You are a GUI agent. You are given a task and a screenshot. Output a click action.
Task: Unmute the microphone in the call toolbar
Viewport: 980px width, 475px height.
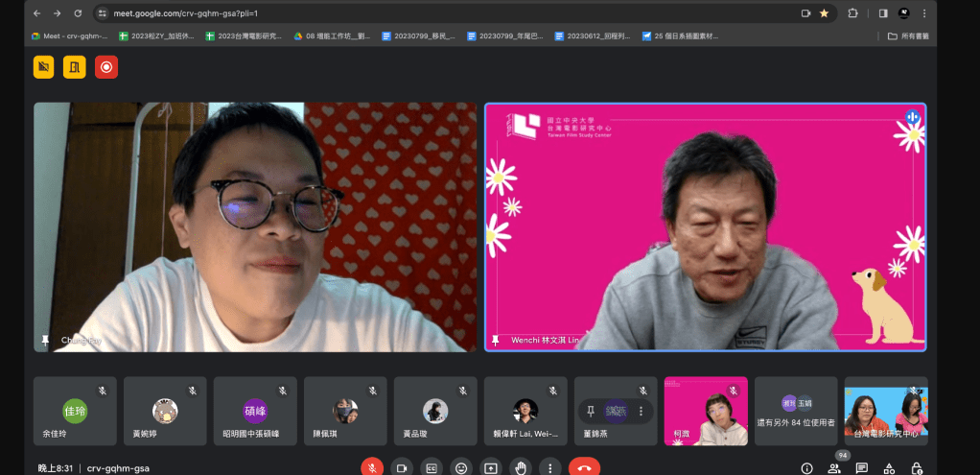372,467
